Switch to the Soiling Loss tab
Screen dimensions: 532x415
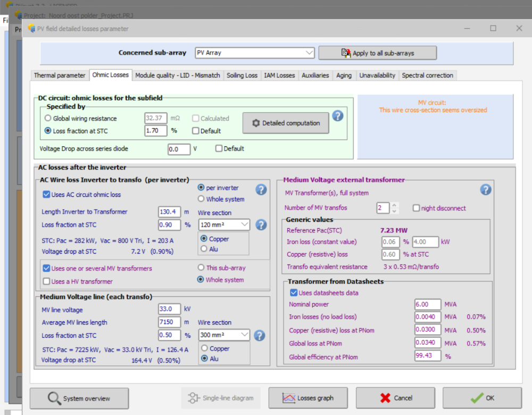242,76
